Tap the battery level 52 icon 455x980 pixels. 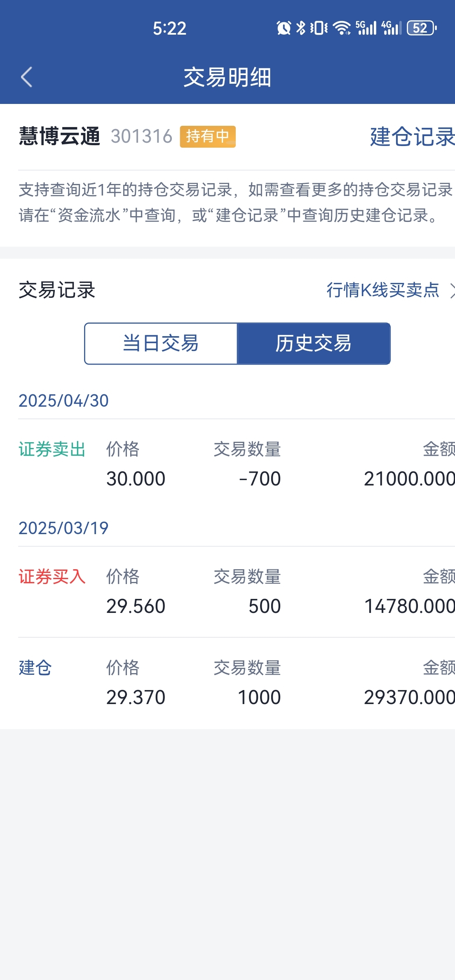[422, 28]
